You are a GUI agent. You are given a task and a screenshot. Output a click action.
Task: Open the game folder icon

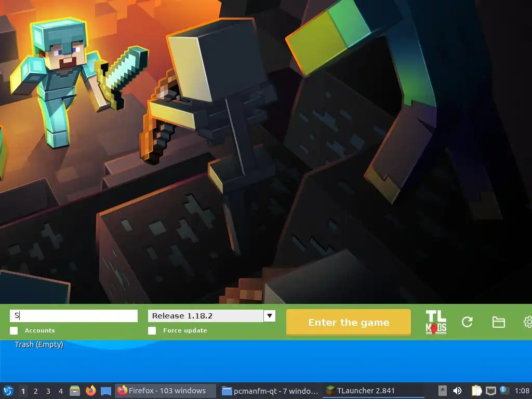(498, 322)
